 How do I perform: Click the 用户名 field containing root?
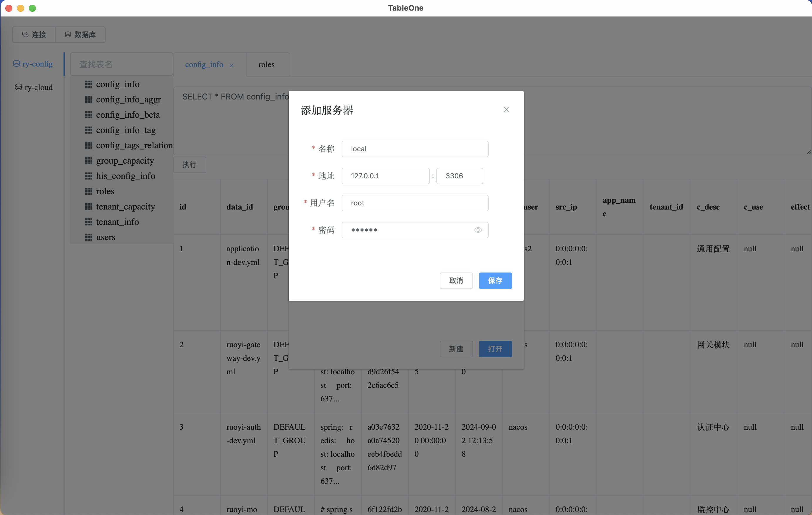[415, 203]
